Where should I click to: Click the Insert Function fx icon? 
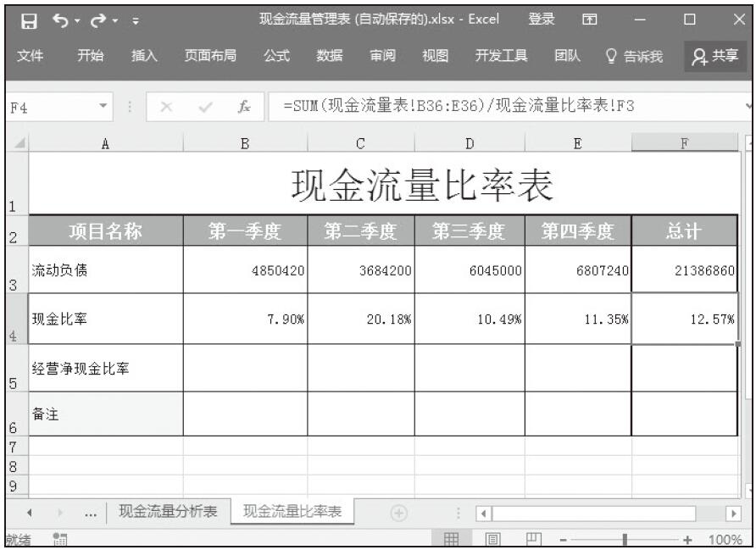[243, 108]
